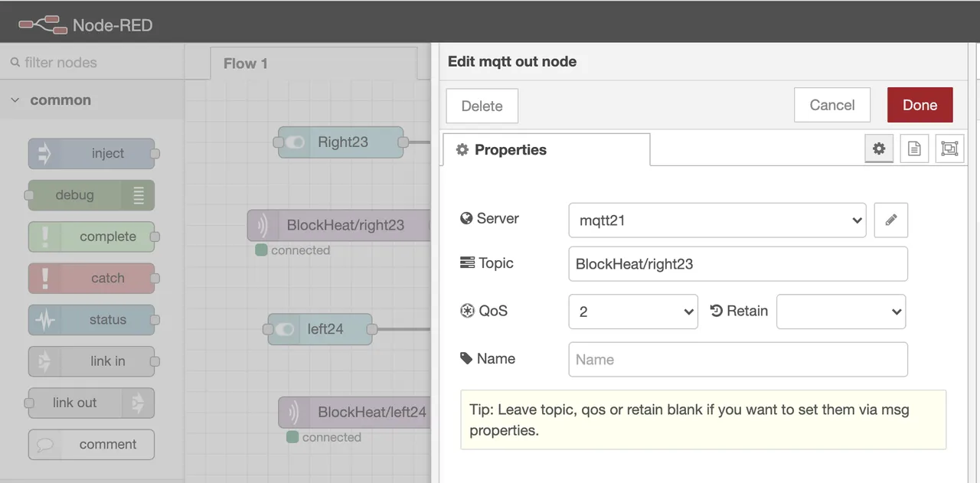Click the Name input field
Viewport: 980px width, 483px height.
[738, 360]
